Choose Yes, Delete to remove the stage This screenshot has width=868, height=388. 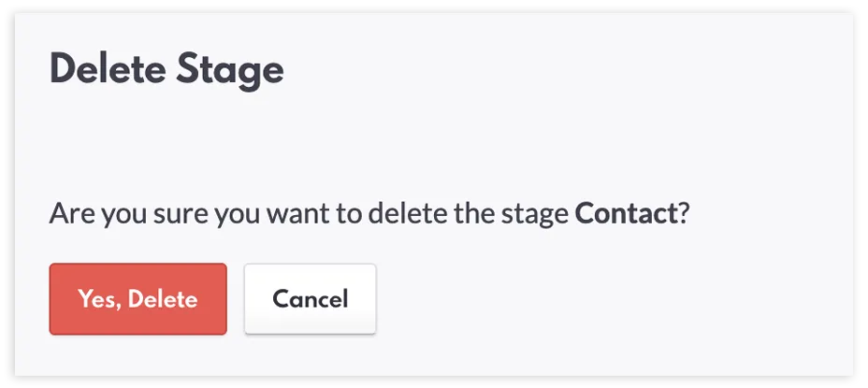(137, 298)
